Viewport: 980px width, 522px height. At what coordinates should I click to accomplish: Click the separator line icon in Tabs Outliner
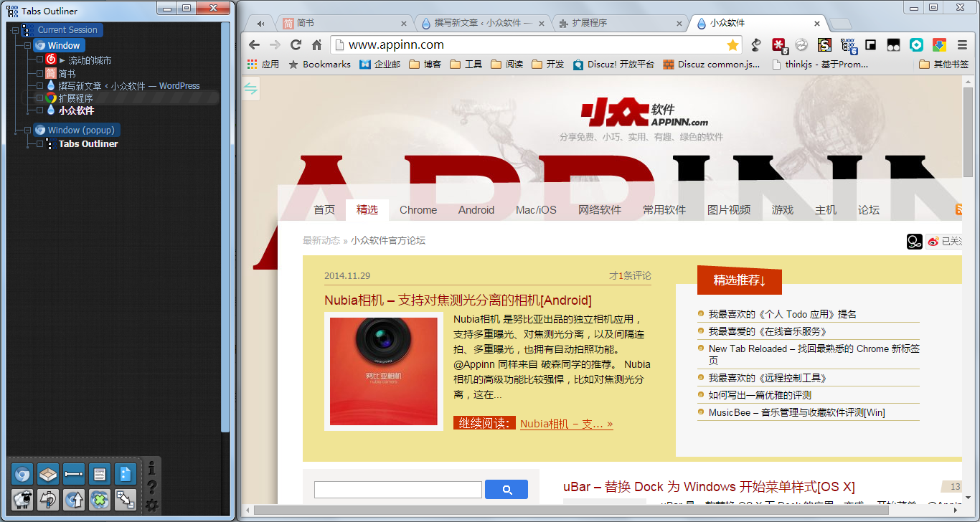point(74,474)
